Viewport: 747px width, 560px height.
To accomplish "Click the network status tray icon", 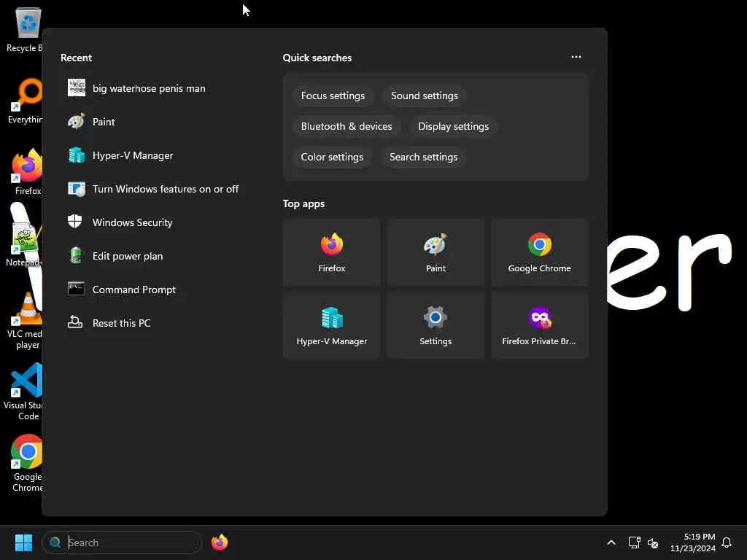I will tap(634, 542).
